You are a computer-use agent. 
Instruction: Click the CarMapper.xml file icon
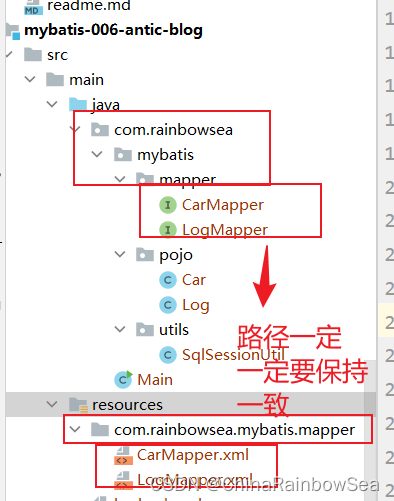(x=123, y=456)
